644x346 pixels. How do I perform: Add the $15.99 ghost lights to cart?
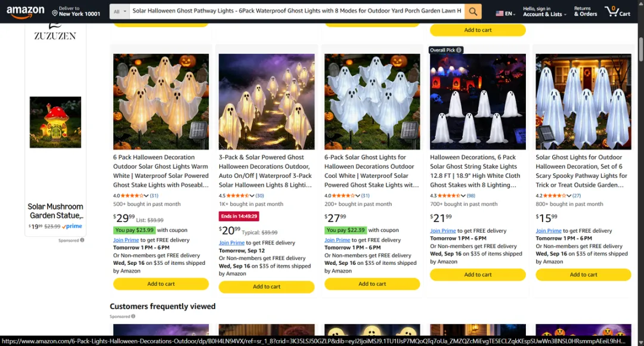[583, 274]
